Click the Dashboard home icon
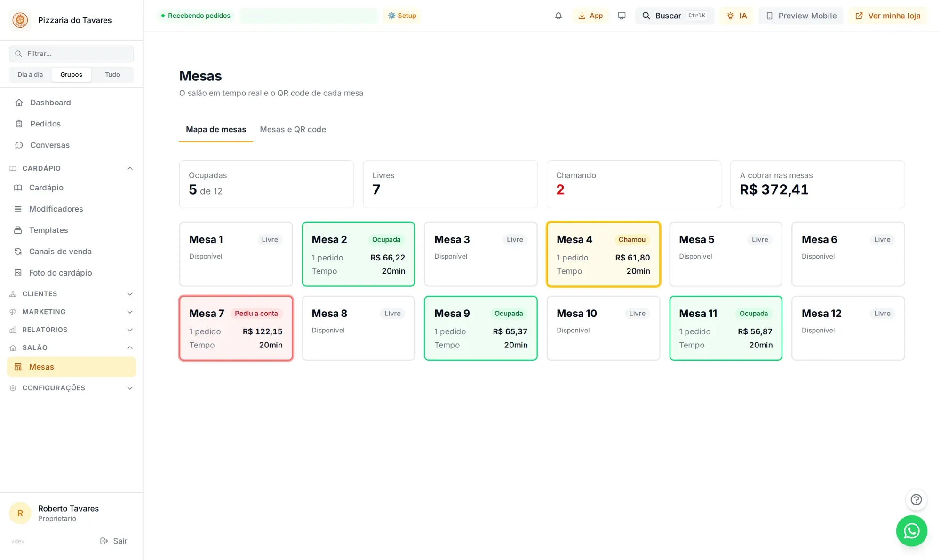Viewport: 941px width, 560px height. pos(19,103)
